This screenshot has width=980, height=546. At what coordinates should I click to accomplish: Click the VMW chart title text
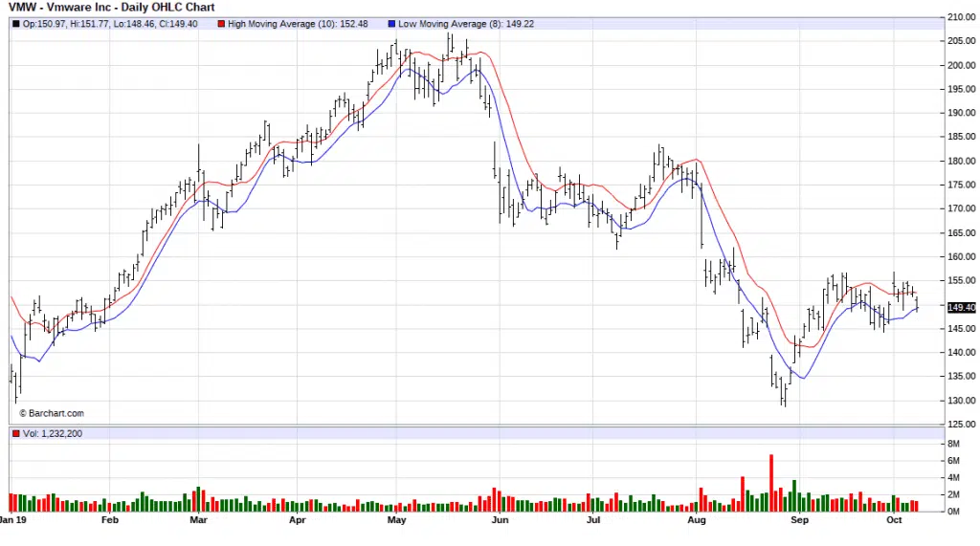click(111, 7)
